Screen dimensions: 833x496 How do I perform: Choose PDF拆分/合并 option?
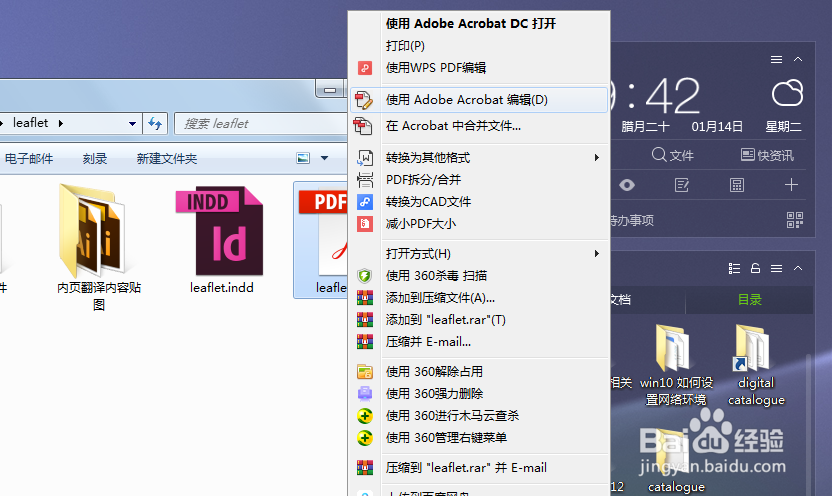click(423, 179)
